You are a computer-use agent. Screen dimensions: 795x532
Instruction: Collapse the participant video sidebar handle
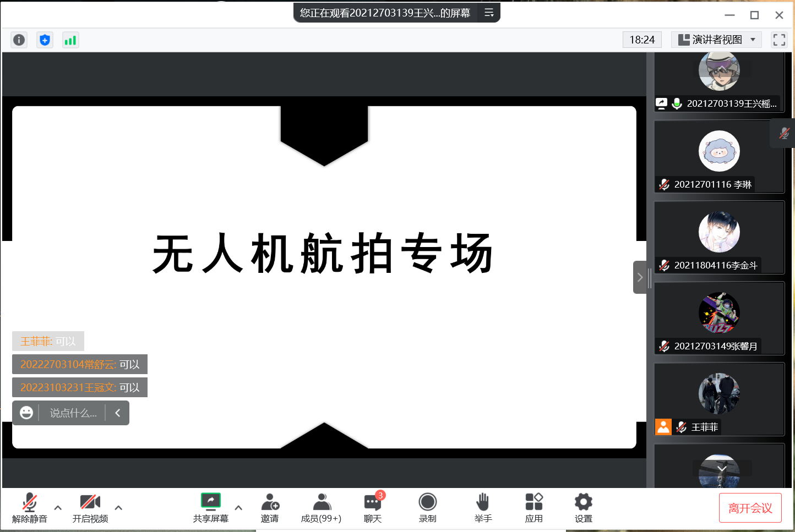pos(640,277)
